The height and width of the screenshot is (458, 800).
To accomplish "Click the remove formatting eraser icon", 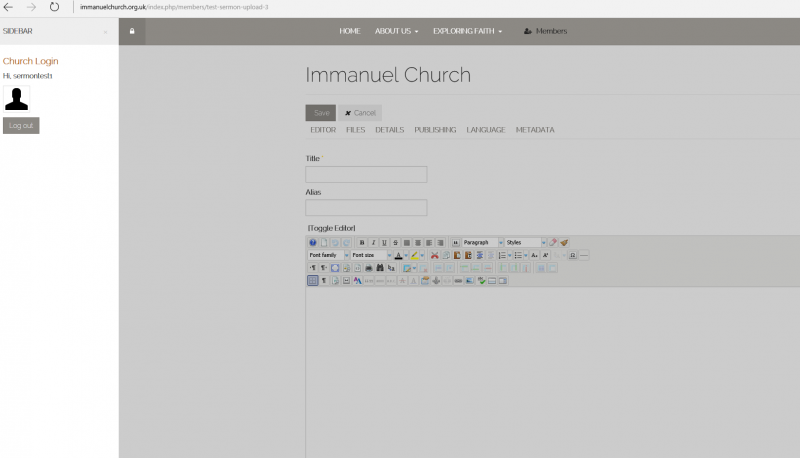I will coord(553,242).
